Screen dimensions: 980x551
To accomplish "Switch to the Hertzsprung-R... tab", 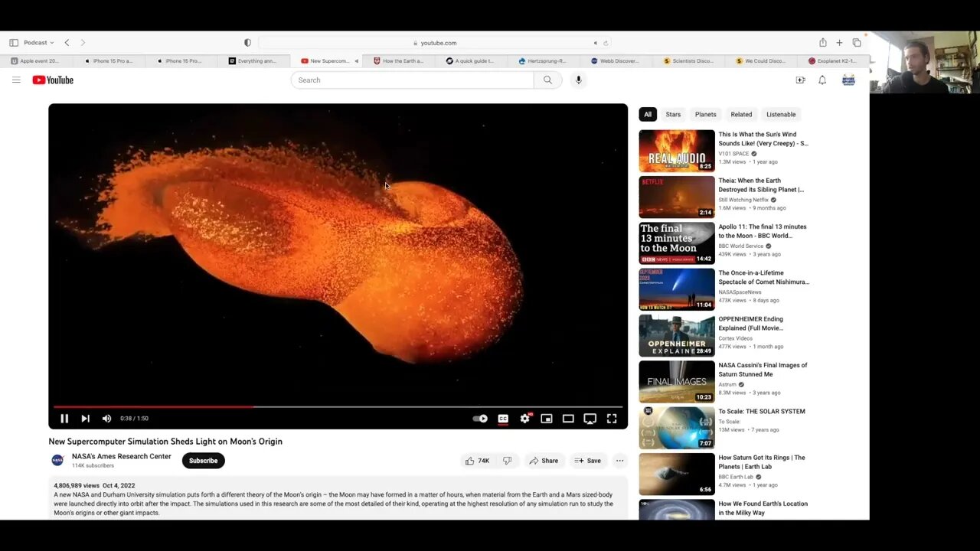I will (x=544, y=61).
